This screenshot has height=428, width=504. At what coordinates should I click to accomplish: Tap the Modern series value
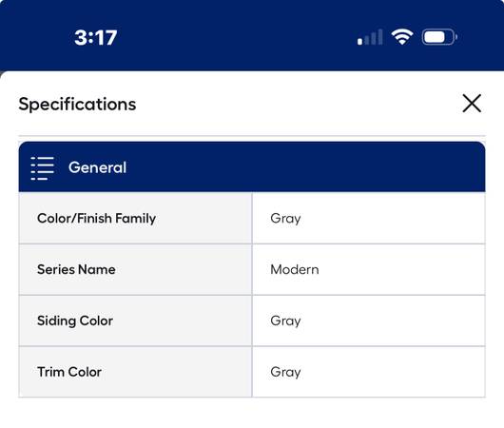point(295,269)
